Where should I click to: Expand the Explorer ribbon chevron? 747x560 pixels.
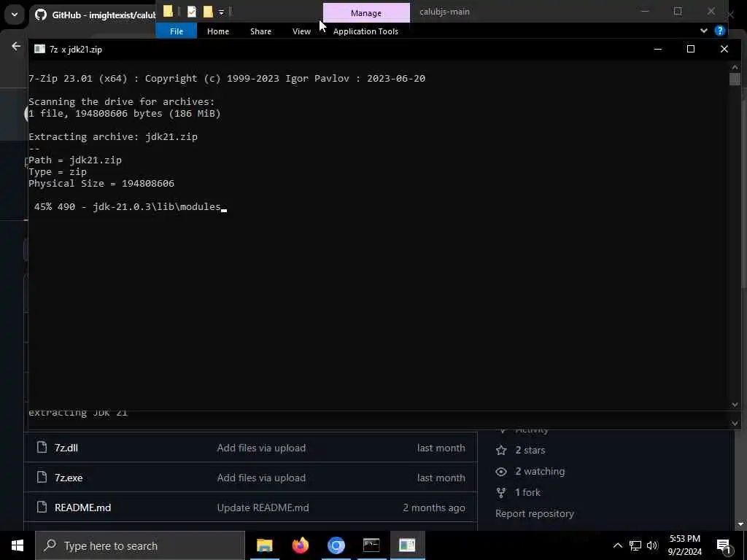coord(704,31)
